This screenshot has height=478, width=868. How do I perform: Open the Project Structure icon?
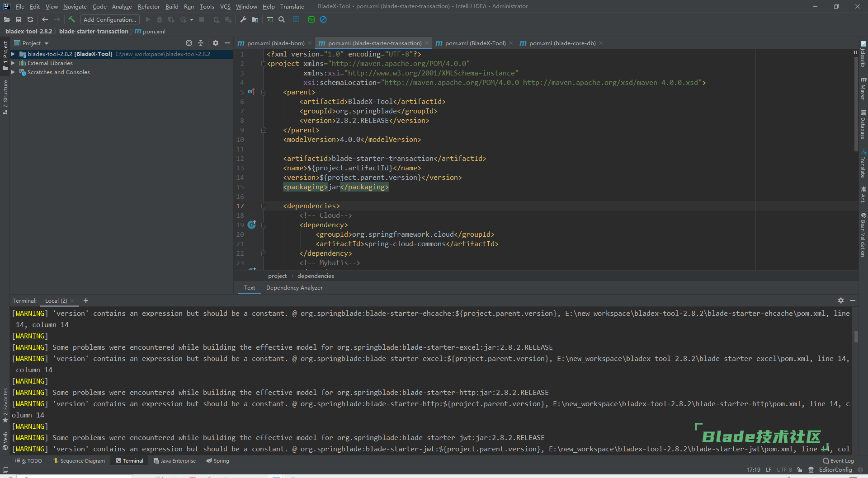255,19
